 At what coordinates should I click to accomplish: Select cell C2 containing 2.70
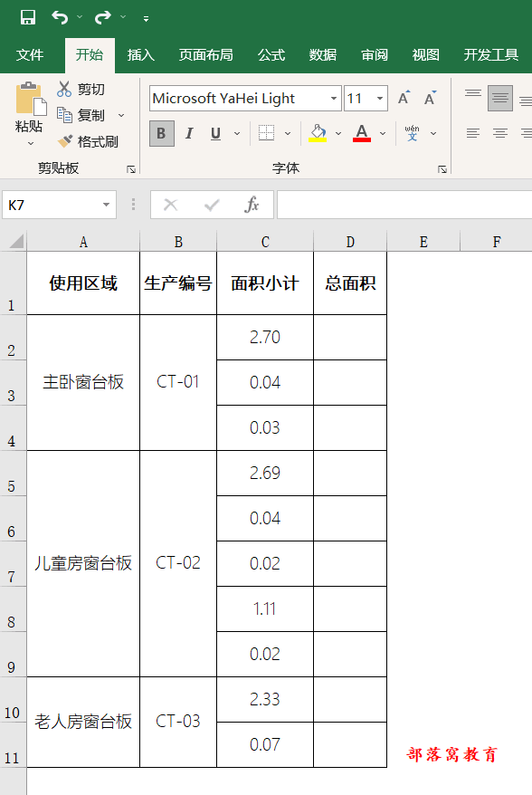[x=265, y=337]
